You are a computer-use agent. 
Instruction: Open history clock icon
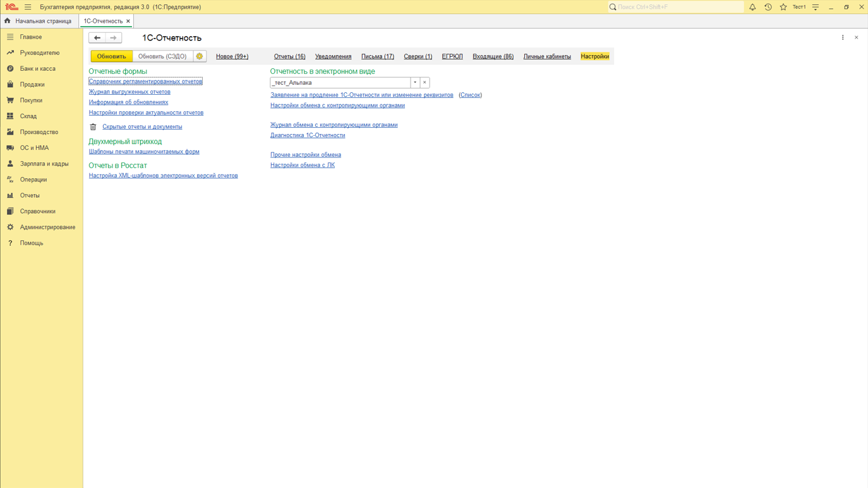point(768,7)
